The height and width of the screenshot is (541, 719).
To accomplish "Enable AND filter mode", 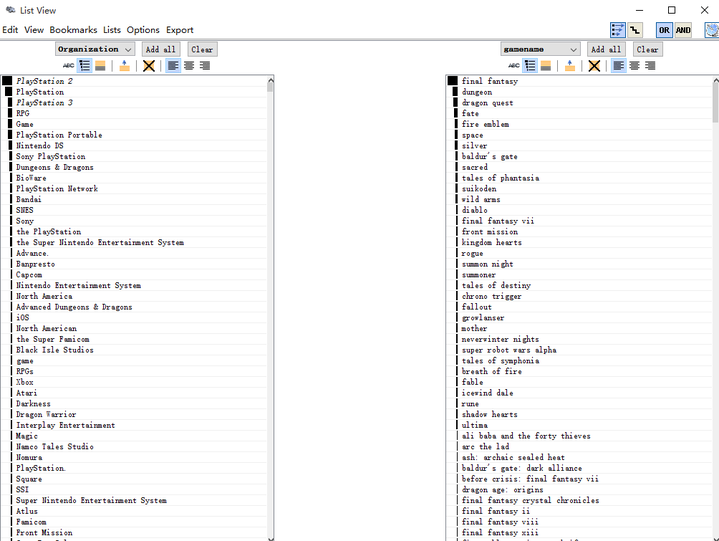I will point(683,30).
